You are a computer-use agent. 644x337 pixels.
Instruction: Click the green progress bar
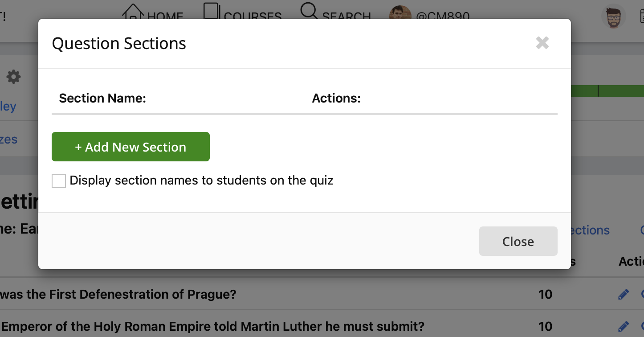pos(607,91)
